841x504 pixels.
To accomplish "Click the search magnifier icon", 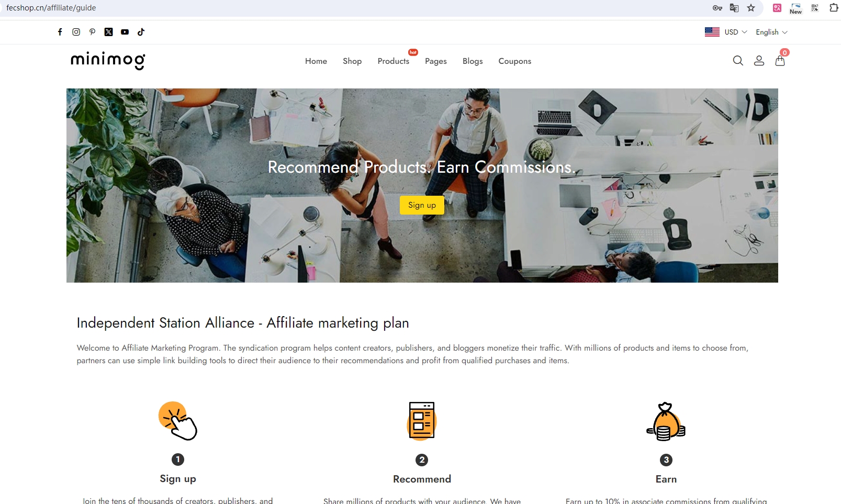I will (x=738, y=61).
